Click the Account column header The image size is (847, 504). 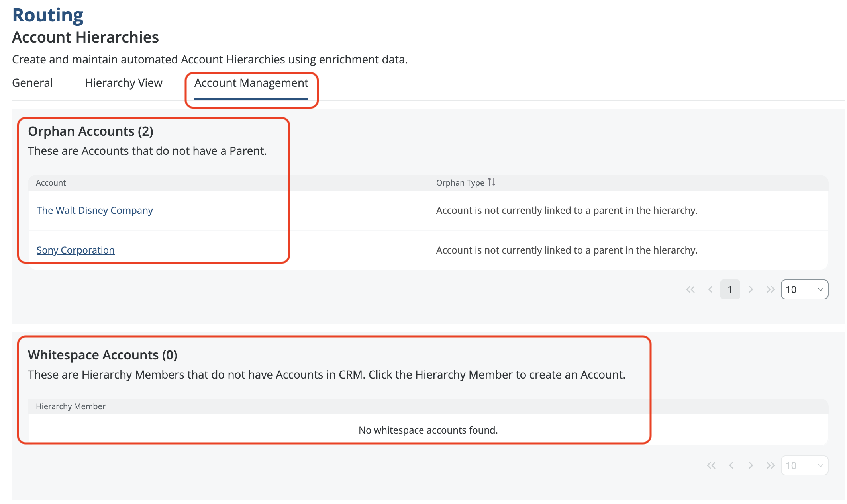pyautogui.click(x=51, y=183)
